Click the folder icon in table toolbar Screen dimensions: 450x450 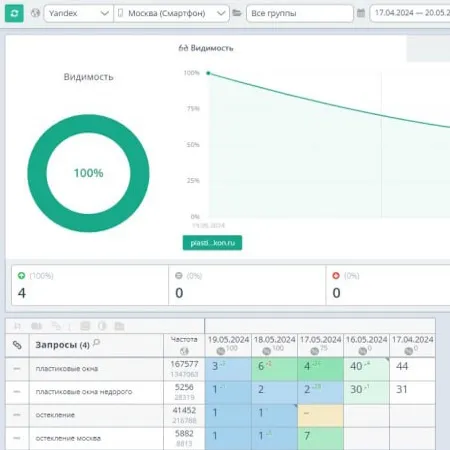(119, 326)
